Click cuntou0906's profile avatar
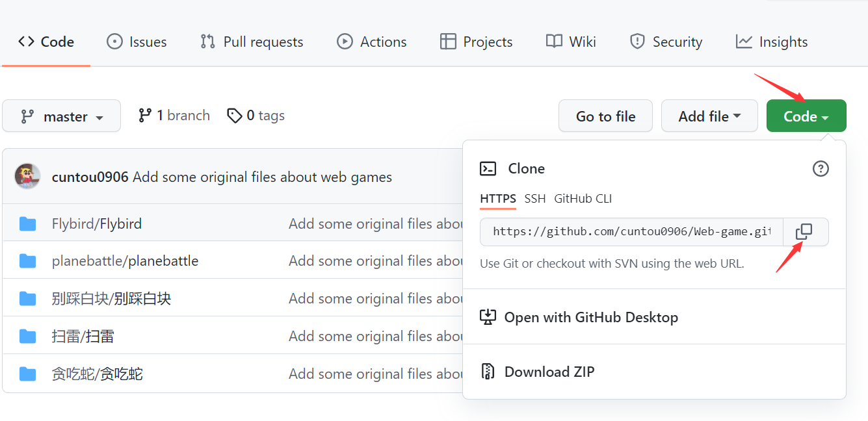Screen dimensions: 868x421 [x=27, y=176]
